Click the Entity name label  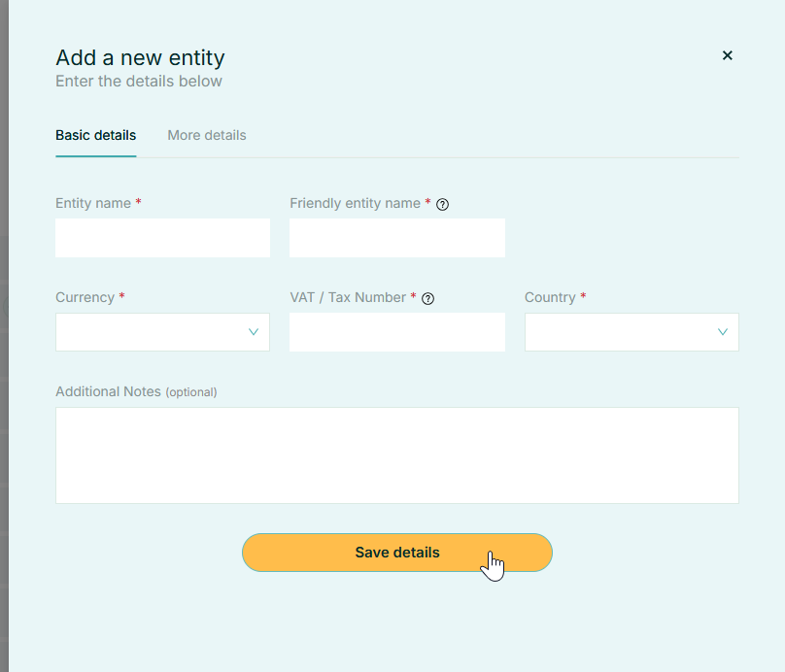[93, 203]
